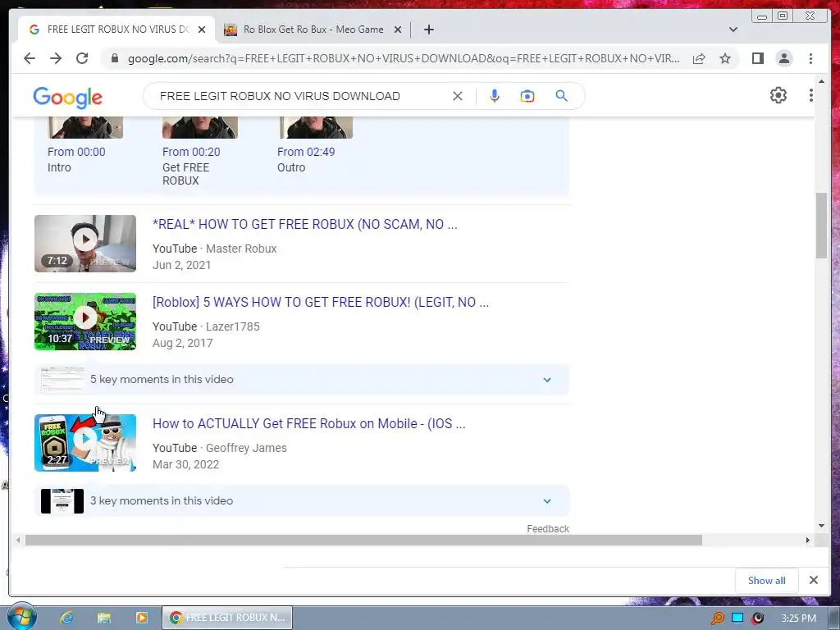Image resolution: width=840 pixels, height=630 pixels.
Task: Reload the page with refresh icon
Action: point(82,58)
